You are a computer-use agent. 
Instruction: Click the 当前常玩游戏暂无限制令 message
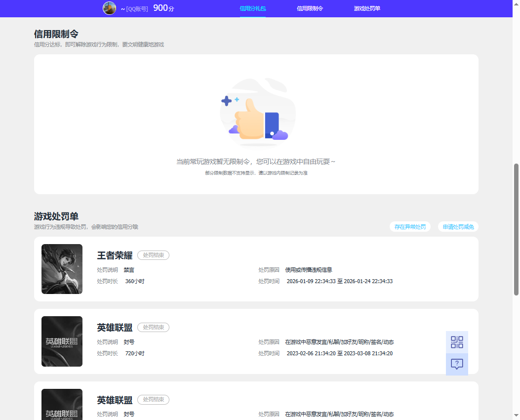(256, 162)
